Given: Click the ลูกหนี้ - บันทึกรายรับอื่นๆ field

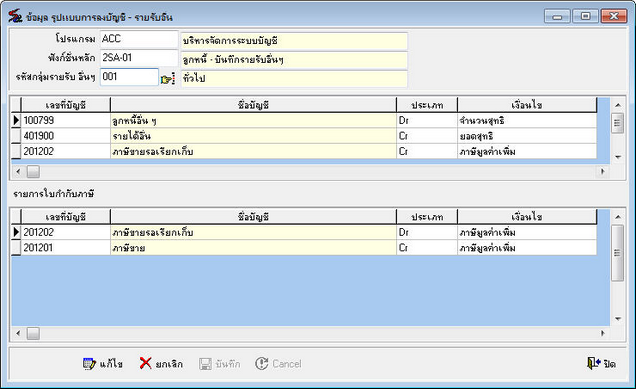Looking at the screenshot, I should pos(294,60).
